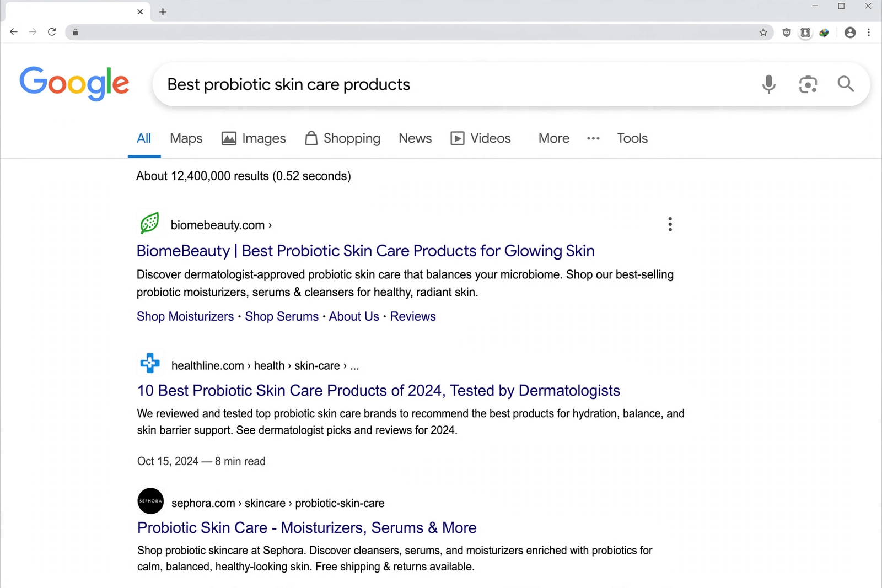Open the browser profile avatar
Image resolution: width=882 pixels, height=588 pixels.
pos(850,33)
